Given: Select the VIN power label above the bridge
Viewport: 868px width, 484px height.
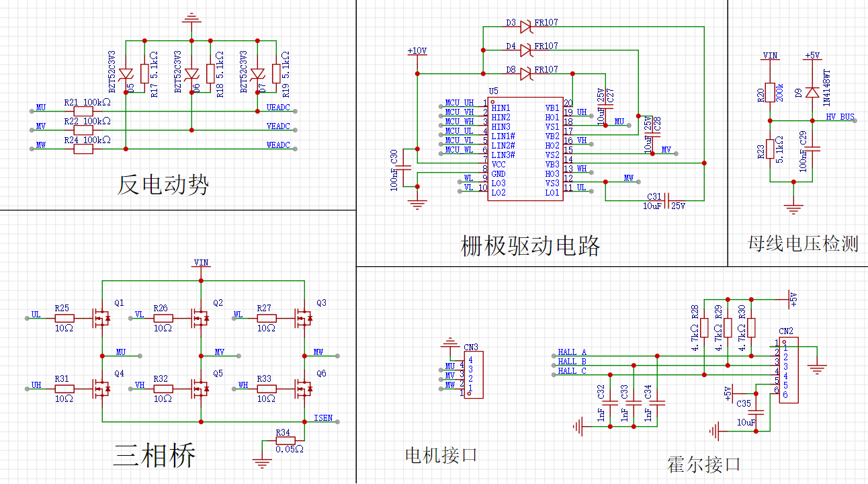Looking at the screenshot, I should pos(200,261).
